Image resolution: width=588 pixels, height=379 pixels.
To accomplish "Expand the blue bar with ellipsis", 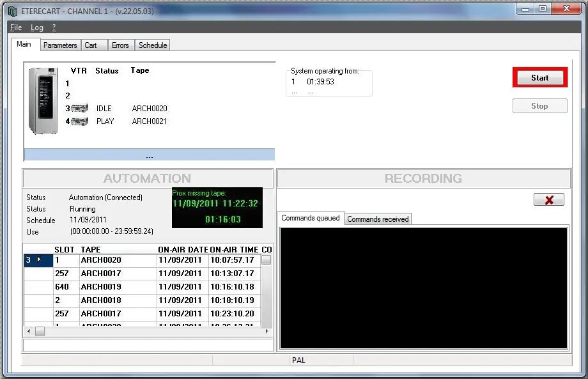I will [149, 155].
